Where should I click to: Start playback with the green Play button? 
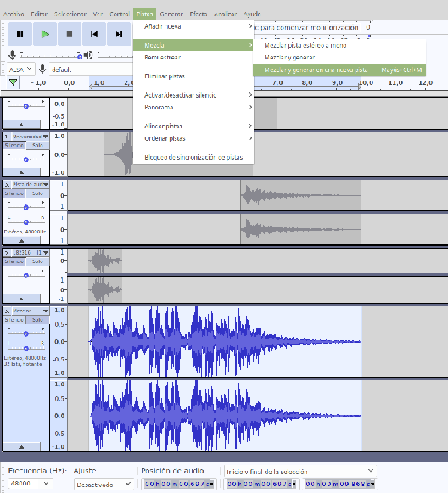[x=45, y=34]
